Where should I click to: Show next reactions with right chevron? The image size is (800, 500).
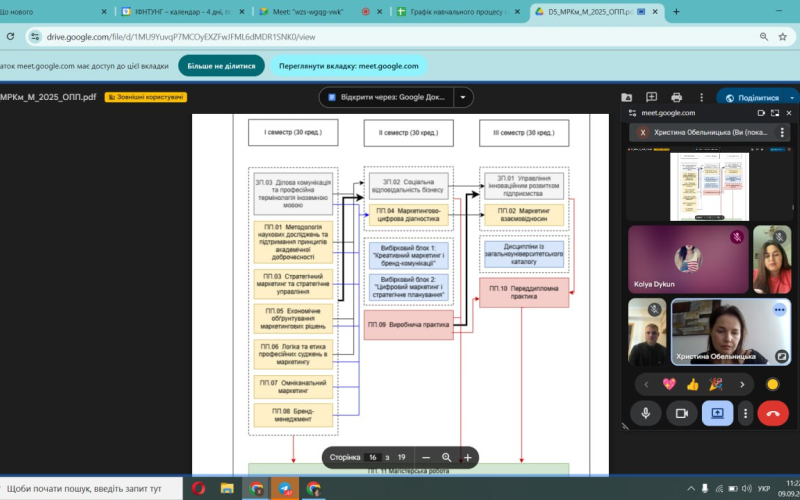[742, 384]
